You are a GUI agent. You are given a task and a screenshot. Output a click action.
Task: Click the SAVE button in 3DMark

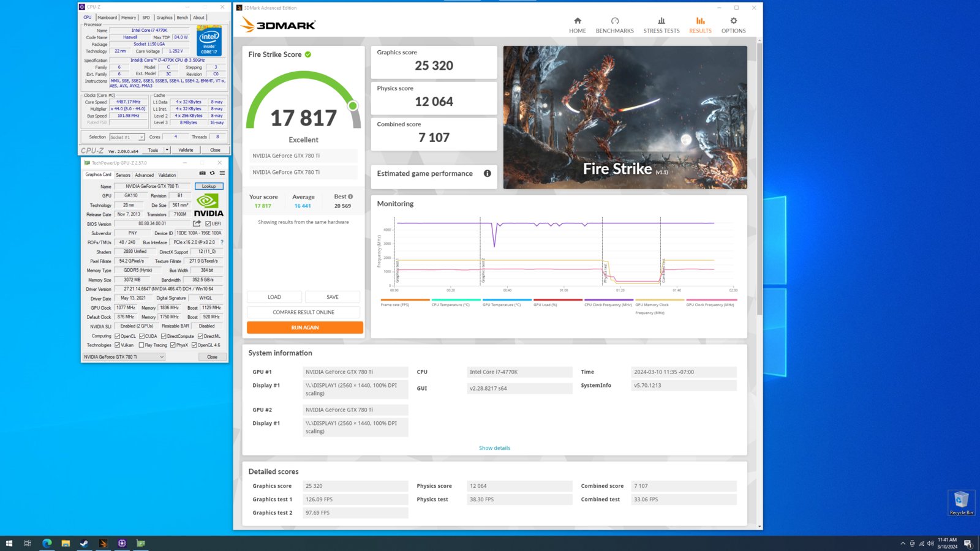(333, 297)
